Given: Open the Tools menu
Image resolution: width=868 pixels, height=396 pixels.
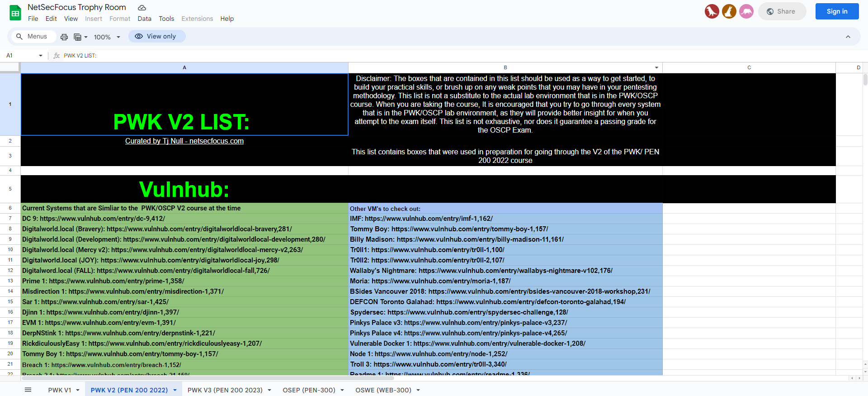Looking at the screenshot, I should (166, 19).
